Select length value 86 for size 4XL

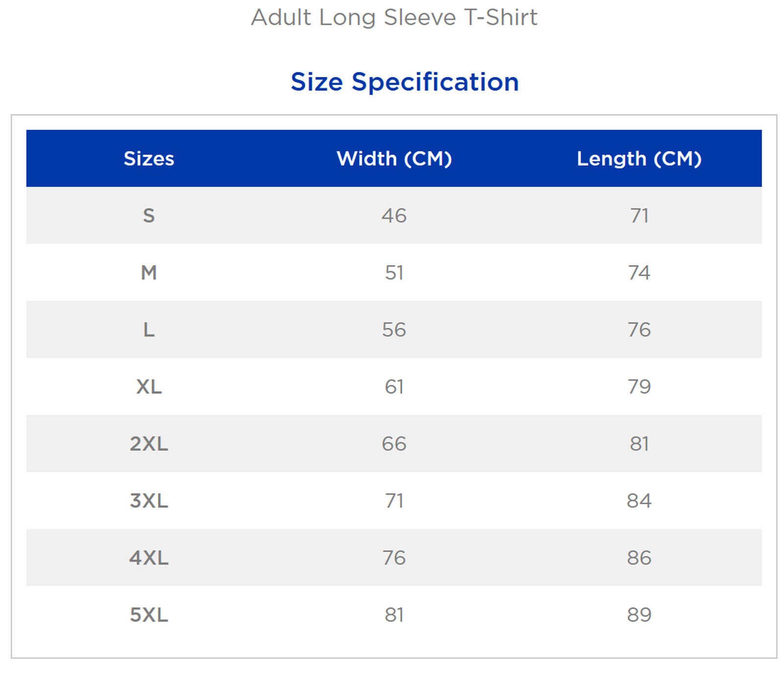coord(639,558)
